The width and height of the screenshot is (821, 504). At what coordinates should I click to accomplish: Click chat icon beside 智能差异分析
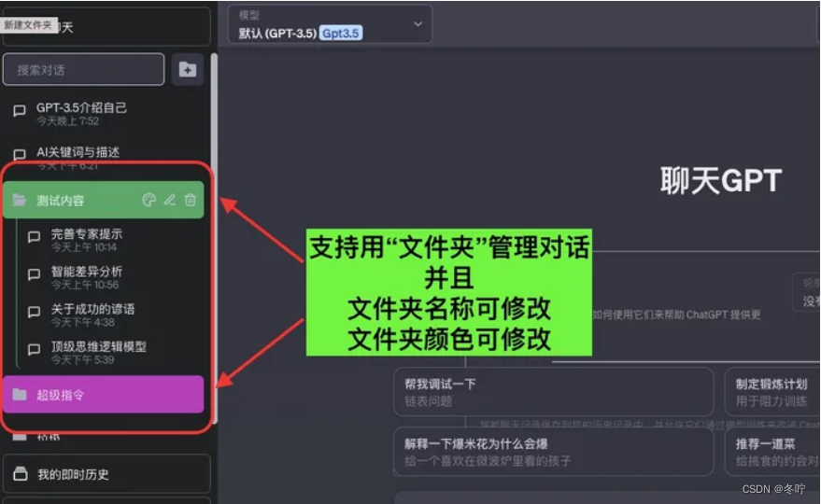[34, 274]
